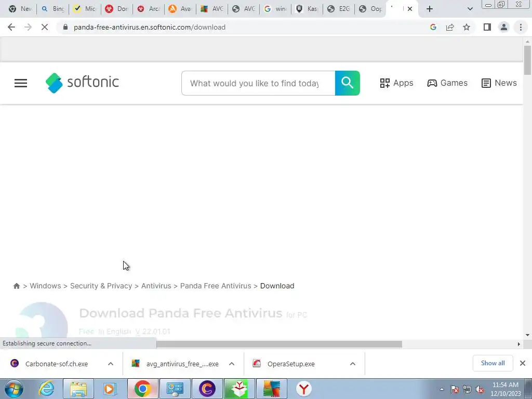Open the Games section
Viewport: 532px width, 399px height.
point(447,83)
